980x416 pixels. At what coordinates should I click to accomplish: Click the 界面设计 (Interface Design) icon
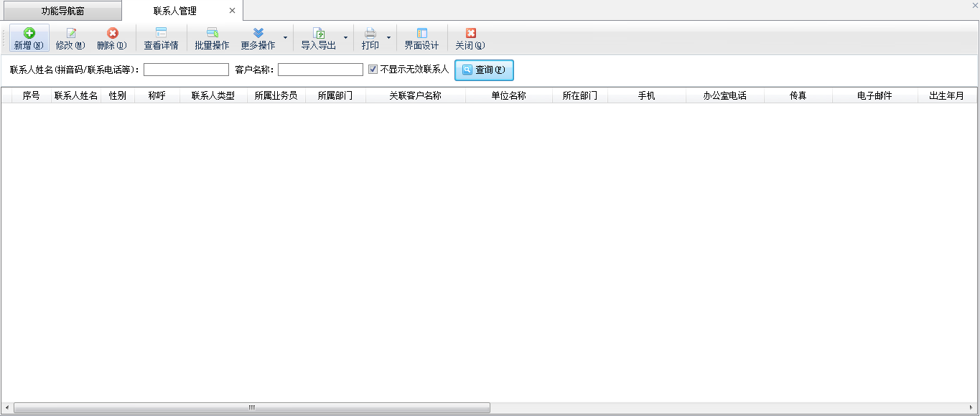tap(421, 33)
